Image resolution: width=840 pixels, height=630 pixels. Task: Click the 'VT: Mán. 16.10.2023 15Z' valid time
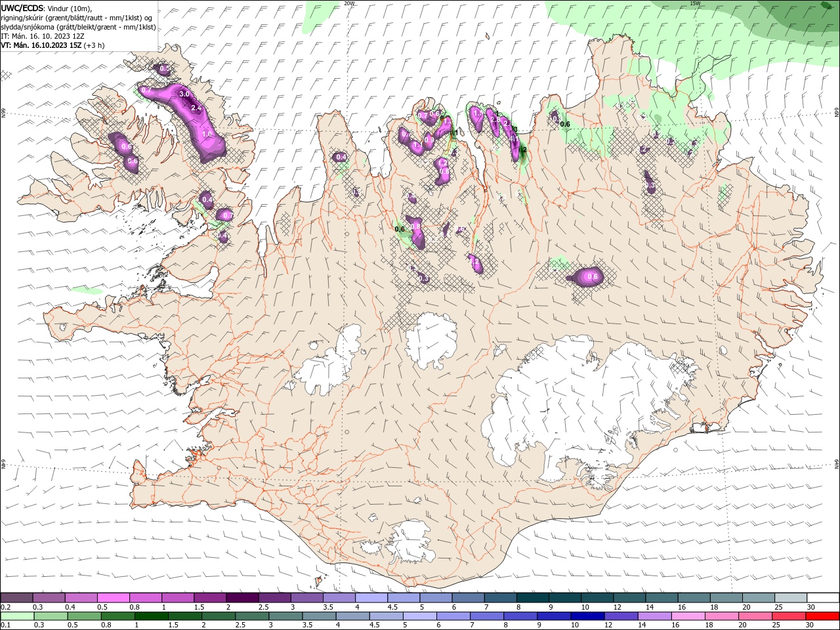click(x=41, y=45)
